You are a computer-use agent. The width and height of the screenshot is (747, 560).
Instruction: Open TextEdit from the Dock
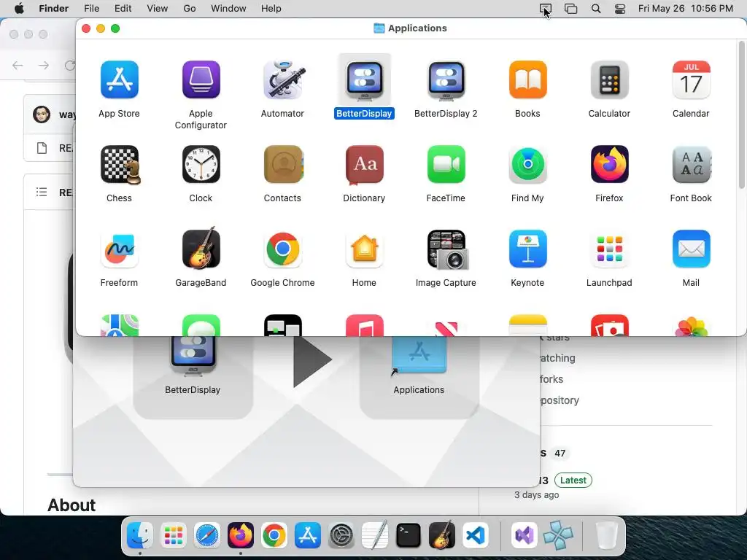[x=375, y=535]
